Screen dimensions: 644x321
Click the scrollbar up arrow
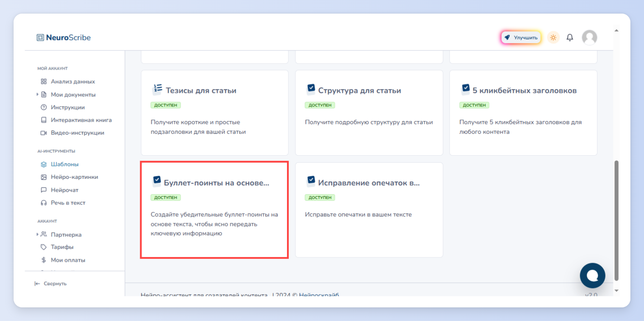617,31
